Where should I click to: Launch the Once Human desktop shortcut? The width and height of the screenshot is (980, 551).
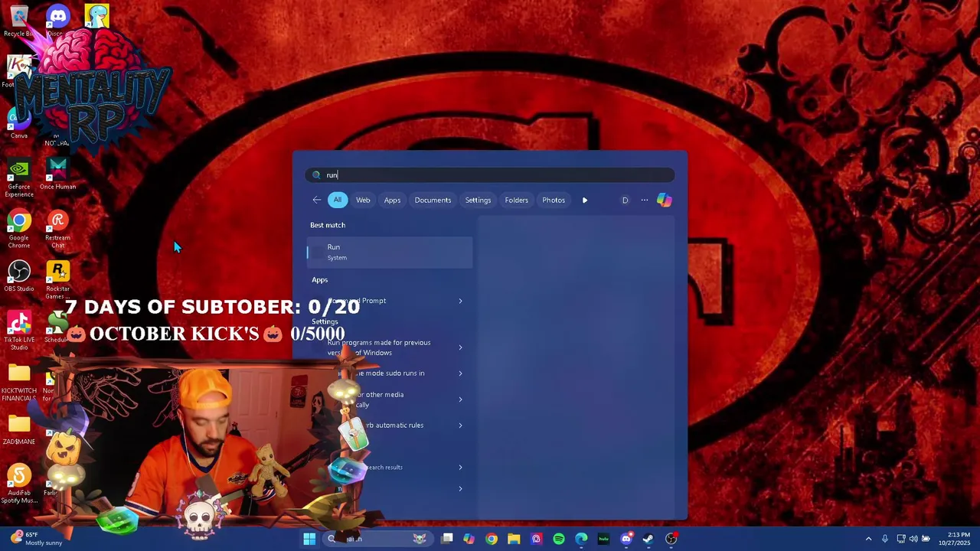coord(57,174)
